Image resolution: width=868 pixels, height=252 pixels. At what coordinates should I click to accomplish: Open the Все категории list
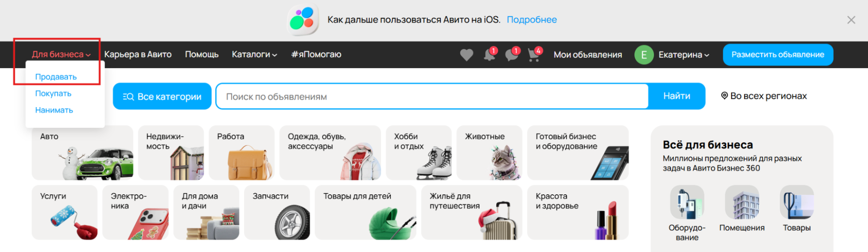pyautogui.click(x=162, y=96)
